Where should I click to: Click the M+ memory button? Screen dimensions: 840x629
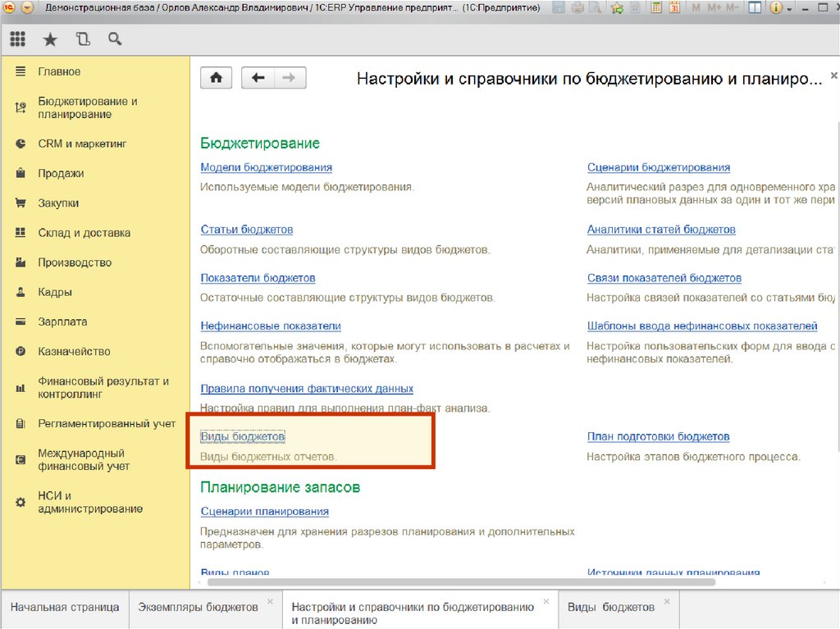click(714, 7)
